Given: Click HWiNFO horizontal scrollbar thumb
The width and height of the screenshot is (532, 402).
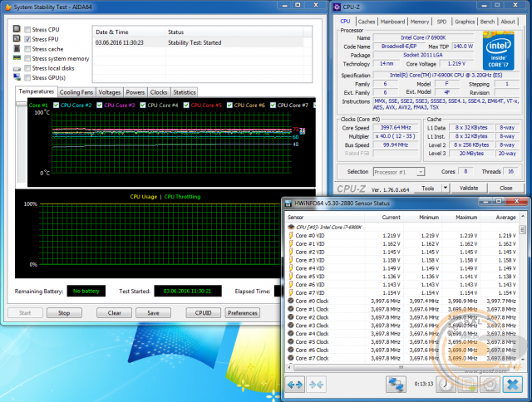Looking at the screenshot, I should coord(401,367).
